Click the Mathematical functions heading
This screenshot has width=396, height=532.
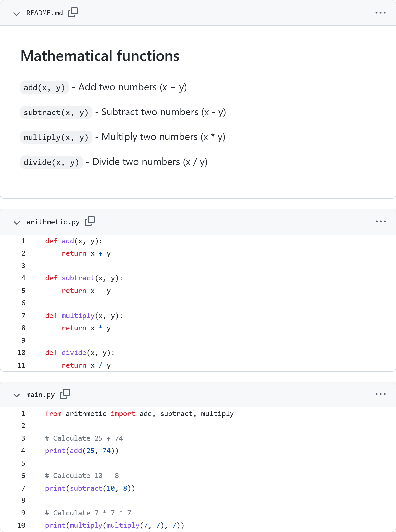[x=100, y=56]
